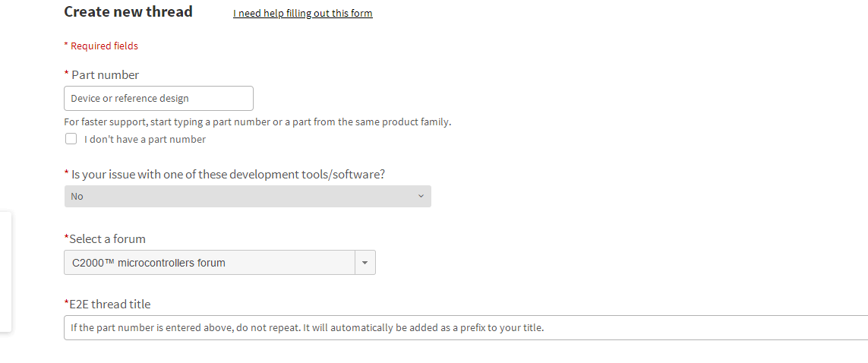Click the red asterisk before "E2E thread title"

tap(66, 303)
